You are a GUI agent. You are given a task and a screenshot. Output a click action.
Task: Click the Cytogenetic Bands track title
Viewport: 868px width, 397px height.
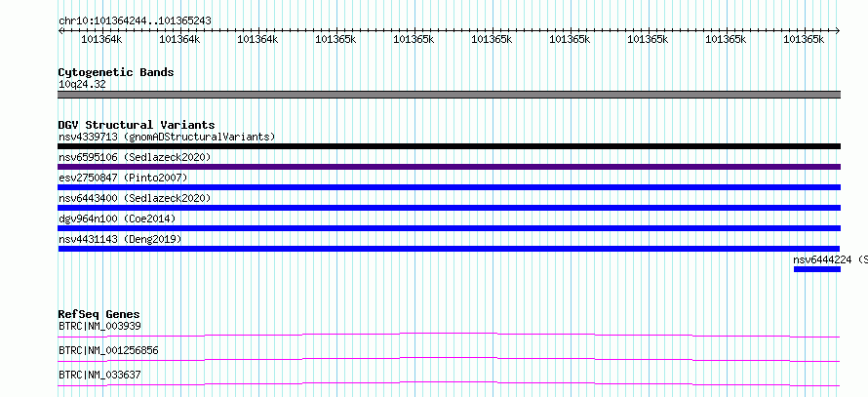[116, 72]
